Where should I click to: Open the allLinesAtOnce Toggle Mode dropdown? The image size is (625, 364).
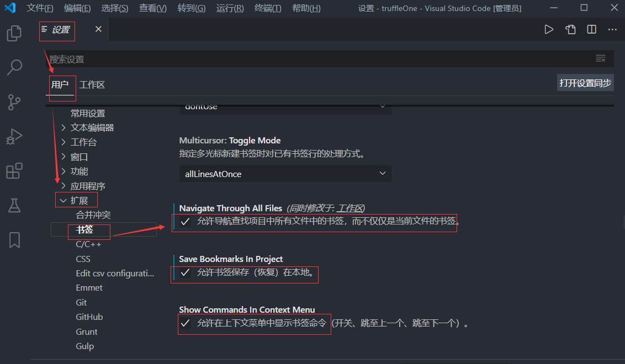click(x=285, y=174)
